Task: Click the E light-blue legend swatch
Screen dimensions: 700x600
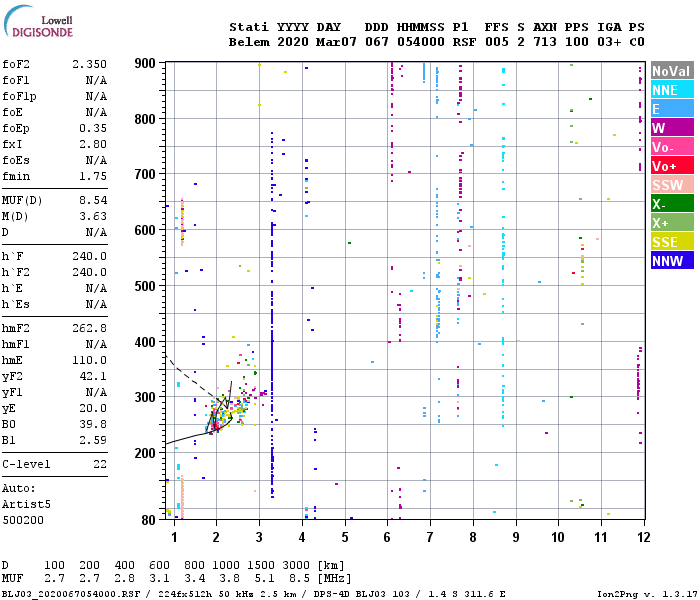Action: point(672,109)
